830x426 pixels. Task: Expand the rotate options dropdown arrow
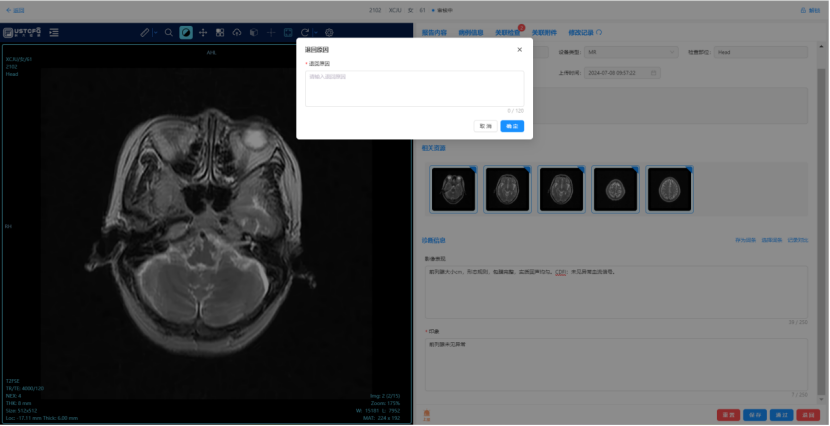click(315, 33)
